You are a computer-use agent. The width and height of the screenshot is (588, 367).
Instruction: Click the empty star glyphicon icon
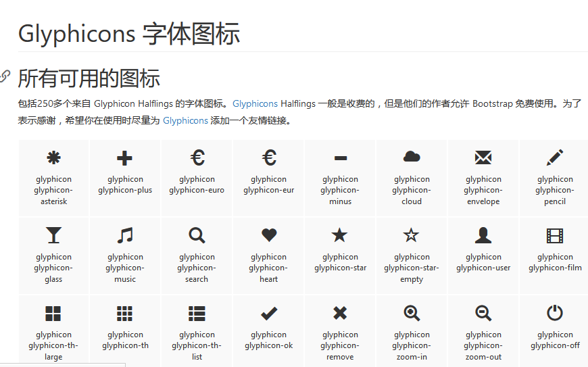pyautogui.click(x=411, y=235)
